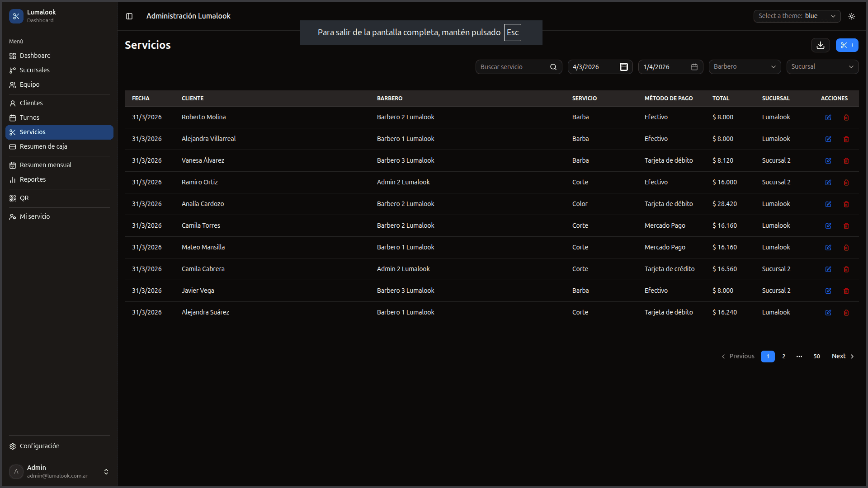Delete Vanesa Álvarez service row
Viewport: 868px width, 488px height.
[846, 161]
